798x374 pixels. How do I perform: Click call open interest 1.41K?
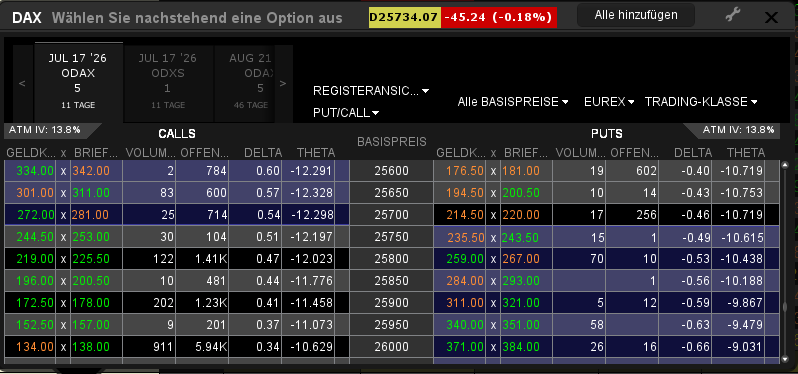tap(211, 258)
